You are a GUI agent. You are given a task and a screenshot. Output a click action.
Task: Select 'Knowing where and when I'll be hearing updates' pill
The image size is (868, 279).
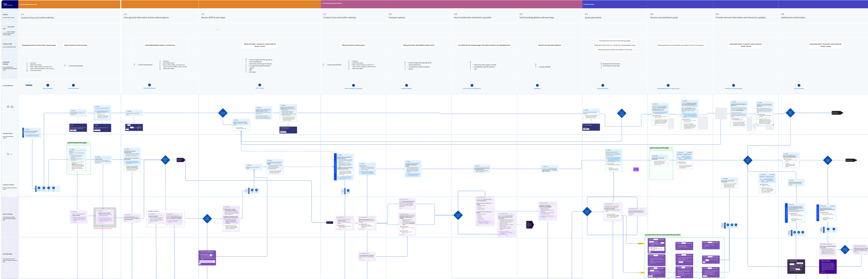615,41
